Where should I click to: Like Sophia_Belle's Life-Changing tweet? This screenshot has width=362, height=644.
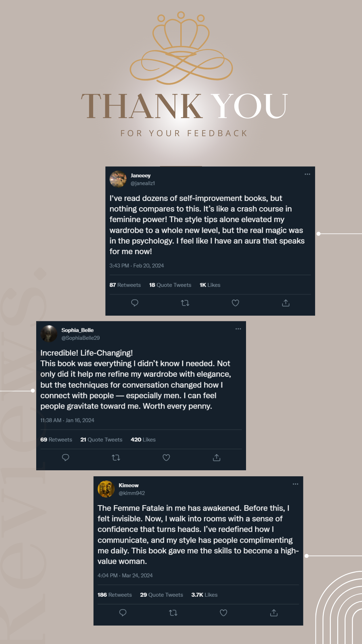(x=166, y=458)
